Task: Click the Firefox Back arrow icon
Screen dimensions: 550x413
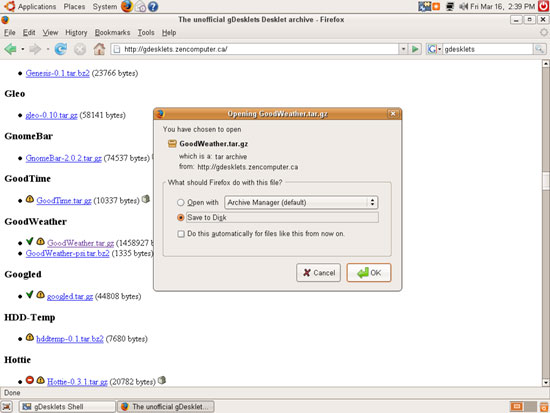Action: pos(10,49)
